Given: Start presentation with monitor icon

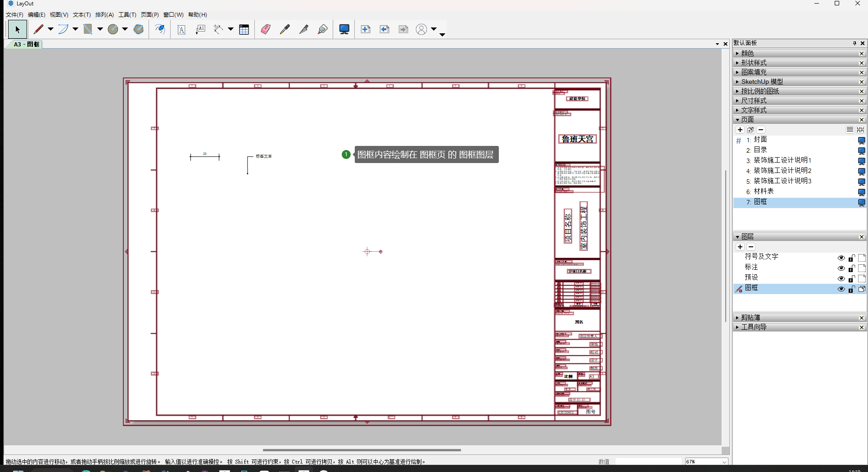Looking at the screenshot, I should tap(344, 30).
